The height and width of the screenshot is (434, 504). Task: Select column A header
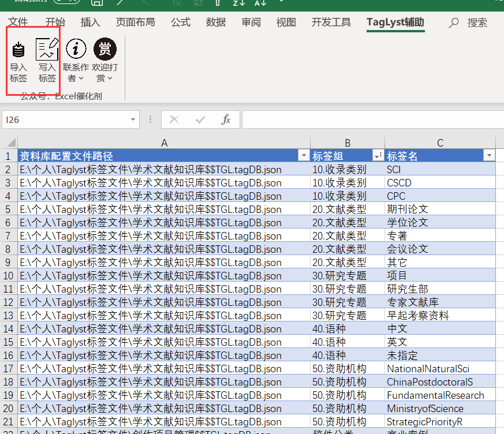pos(164,143)
